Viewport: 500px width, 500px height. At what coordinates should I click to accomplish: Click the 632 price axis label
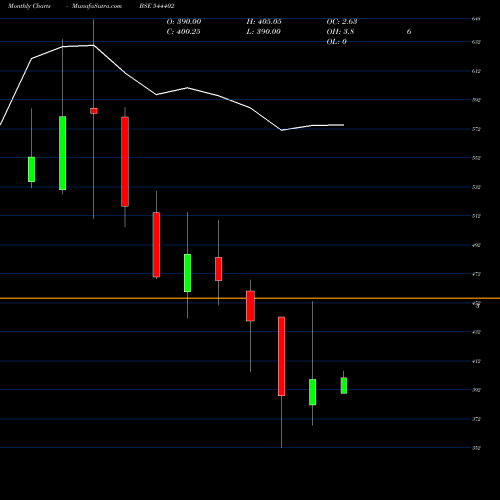click(476, 42)
